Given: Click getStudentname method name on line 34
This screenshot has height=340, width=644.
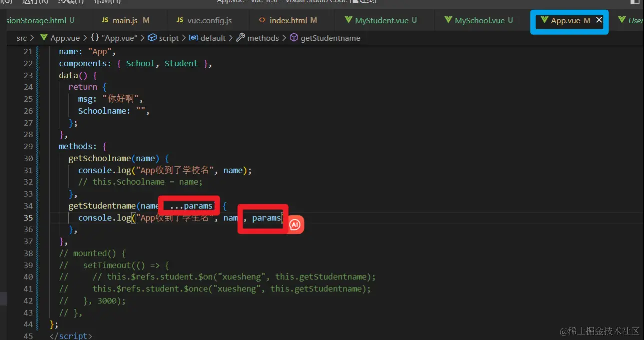Looking at the screenshot, I should click(x=102, y=206).
